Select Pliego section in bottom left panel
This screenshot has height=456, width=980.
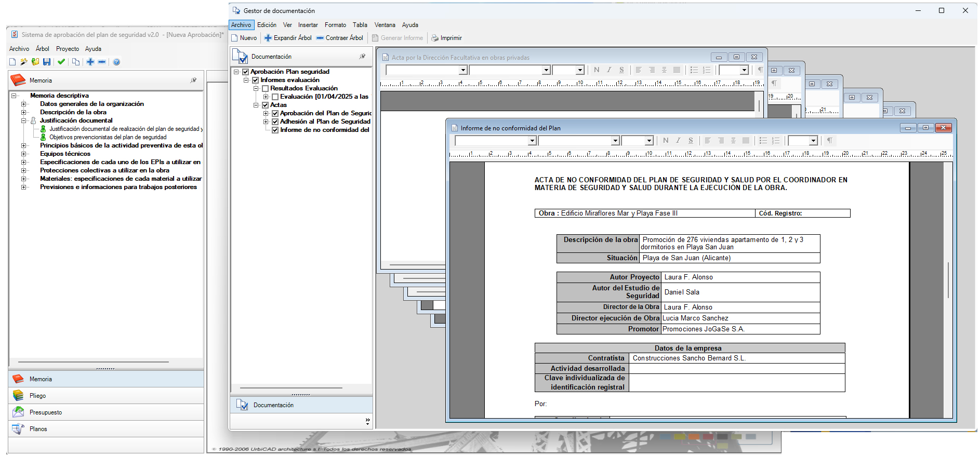106,396
